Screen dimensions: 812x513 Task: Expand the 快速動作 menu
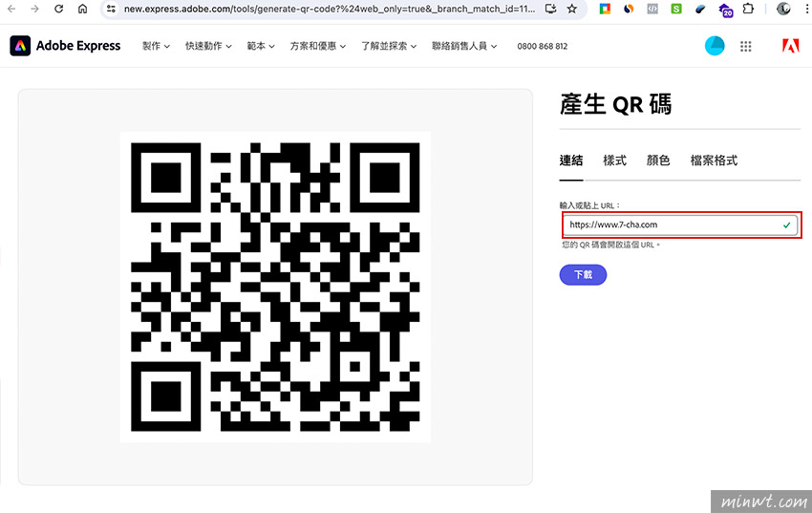[x=208, y=46]
